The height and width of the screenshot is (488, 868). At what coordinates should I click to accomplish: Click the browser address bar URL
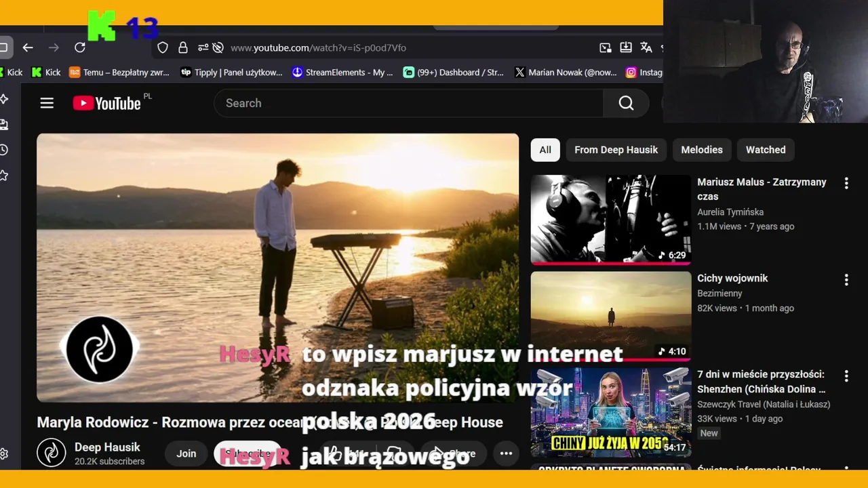[x=318, y=47]
